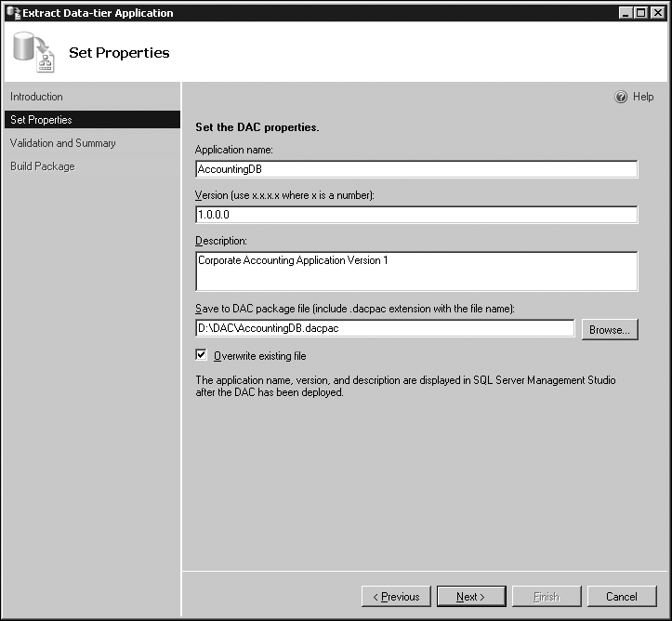This screenshot has width=672, height=621.
Task: Go to the Introduction step
Action: pos(36,97)
